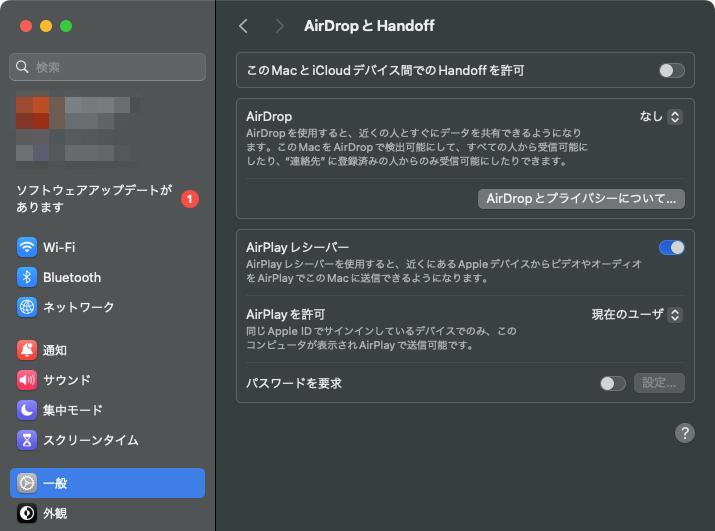Open the AirPlayを許可 現在のユーザ dropdown
715x531 pixels.
[x=637, y=315]
